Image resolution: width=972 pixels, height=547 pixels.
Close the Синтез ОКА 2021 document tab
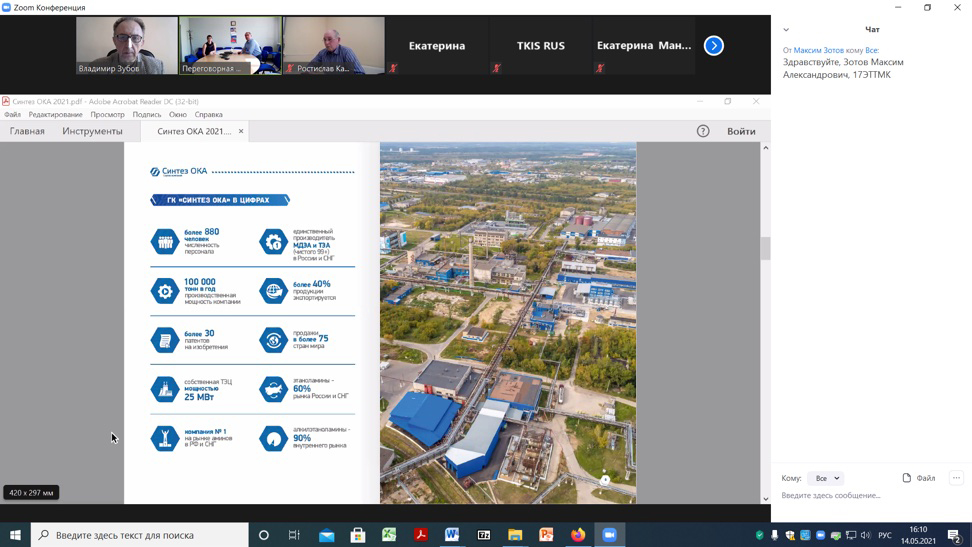click(x=241, y=131)
